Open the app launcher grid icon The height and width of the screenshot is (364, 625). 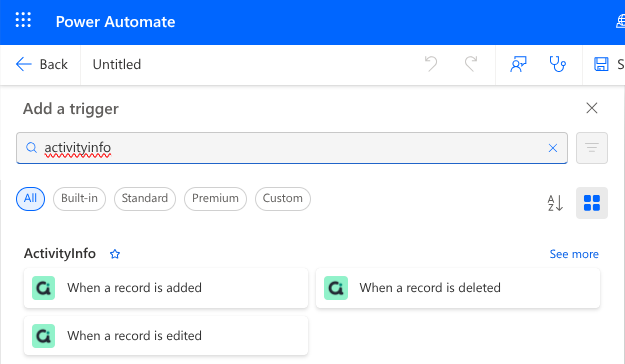[23, 20]
